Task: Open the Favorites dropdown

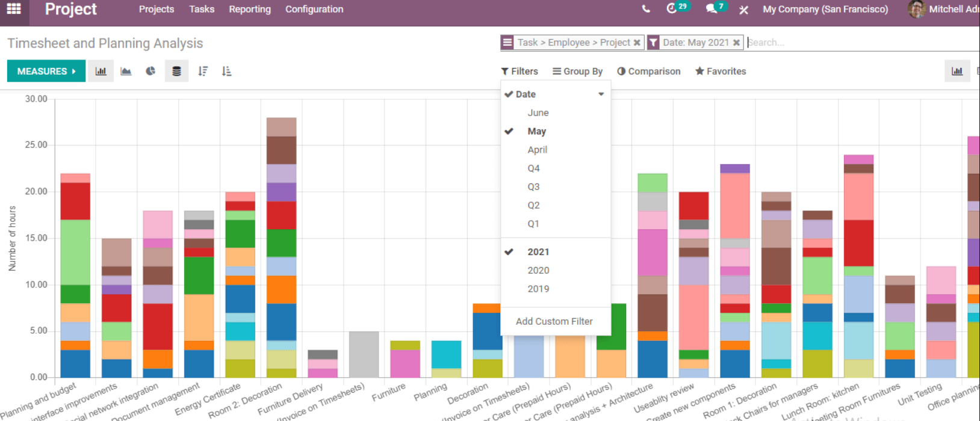Action: (721, 71)
